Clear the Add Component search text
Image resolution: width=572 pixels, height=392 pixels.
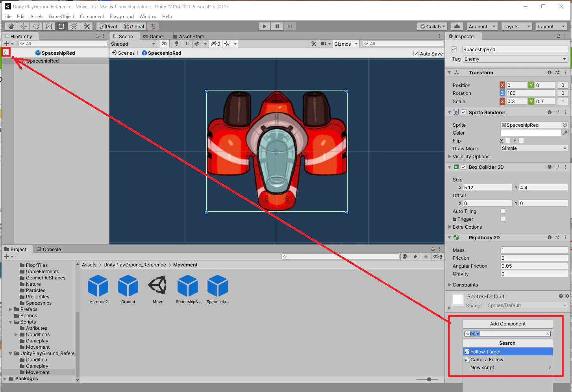tap(547, 334)
